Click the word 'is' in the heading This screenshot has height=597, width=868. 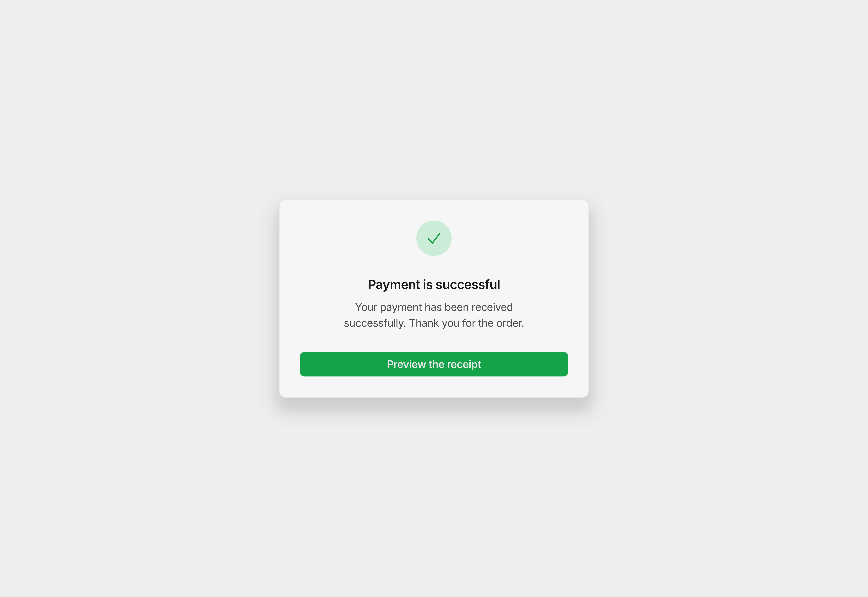coord(428,285)
